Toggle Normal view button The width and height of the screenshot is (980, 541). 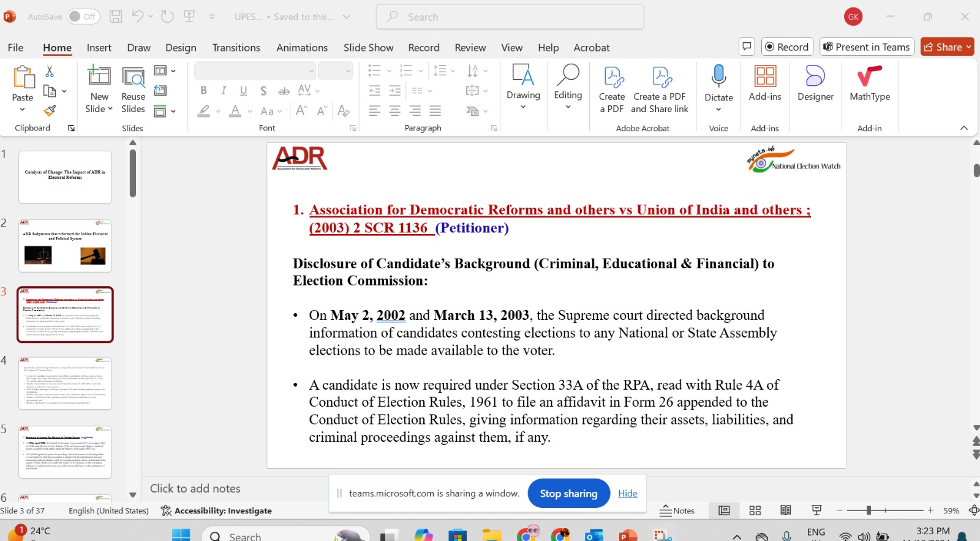[x=724, y=510]
